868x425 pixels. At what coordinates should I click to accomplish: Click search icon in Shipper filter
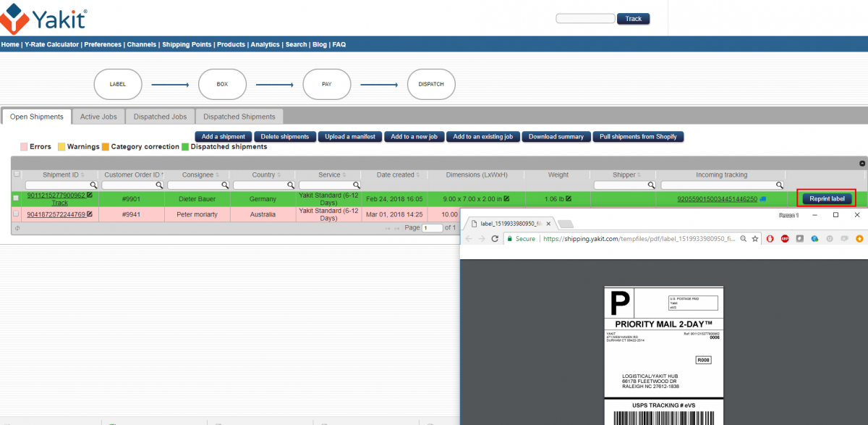[x=652, y=185]
